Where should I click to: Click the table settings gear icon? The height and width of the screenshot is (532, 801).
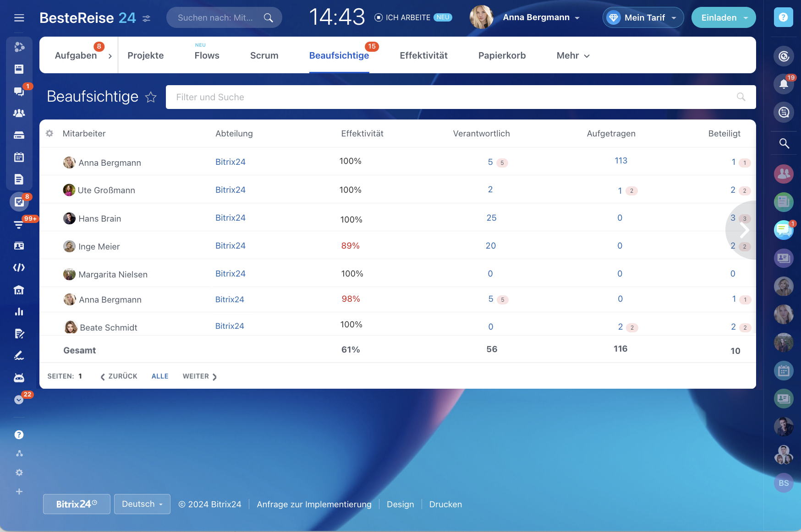pyautogui.click(x=49, y=133)
